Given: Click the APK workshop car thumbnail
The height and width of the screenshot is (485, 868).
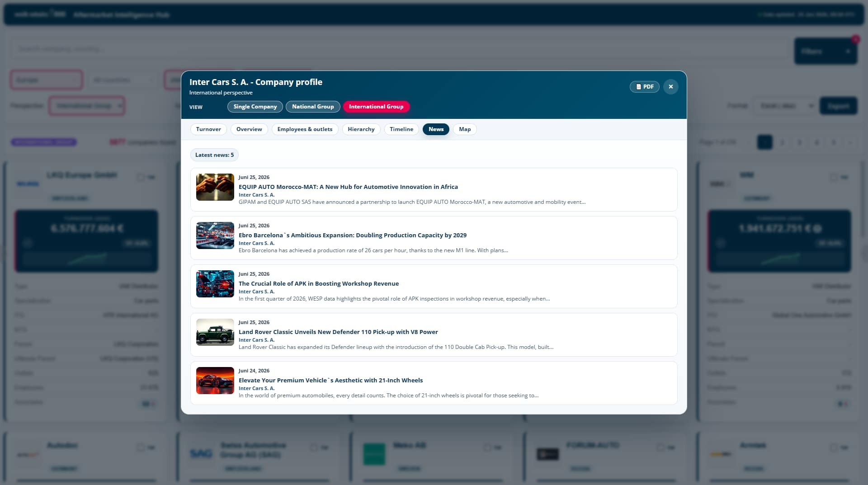Looking at the screenshot, I should tap(215, 284).
